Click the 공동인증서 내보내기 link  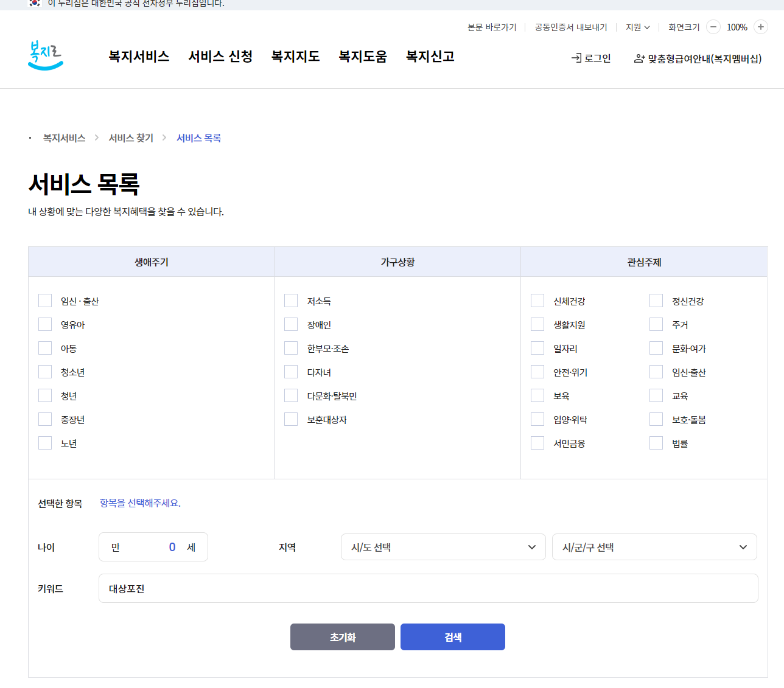(x=570, y=27)
